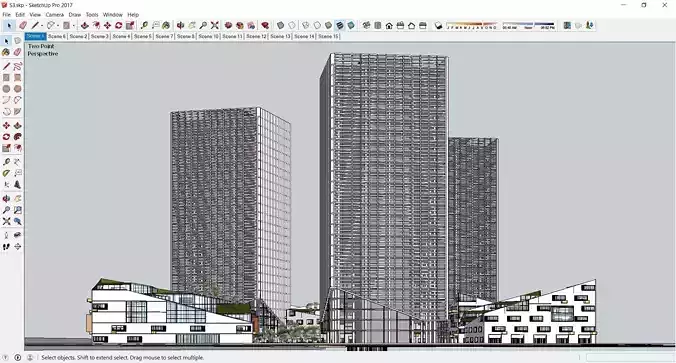Select the Pan hand tool in top toolbar
Viewport: 676px width, 363px height.
click(192, 25)
